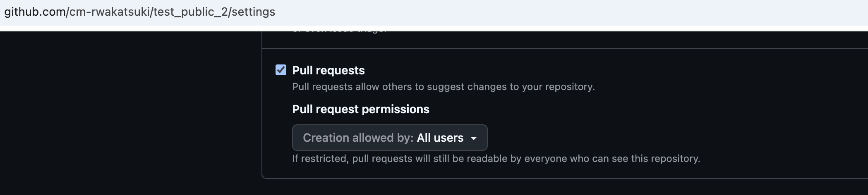
Task: Click the 'Creation allowed by:' label
Action: coord(358,138)
